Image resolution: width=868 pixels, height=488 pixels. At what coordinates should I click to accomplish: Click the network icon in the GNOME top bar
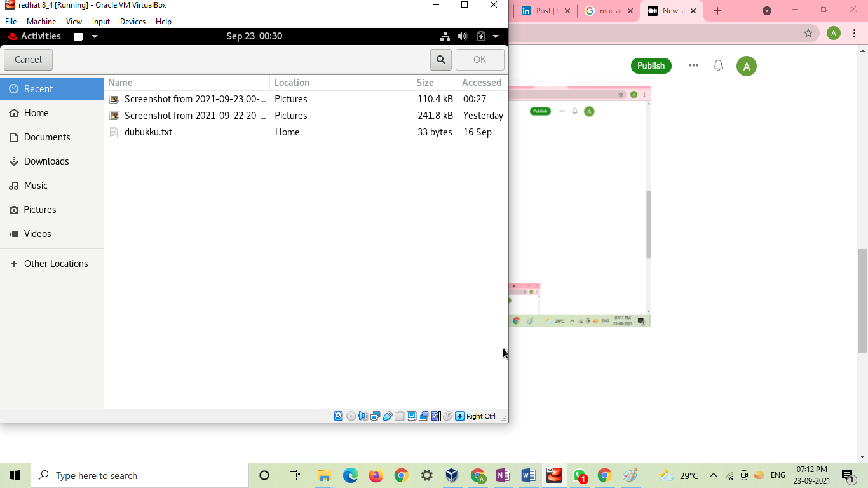coord(445,36)
